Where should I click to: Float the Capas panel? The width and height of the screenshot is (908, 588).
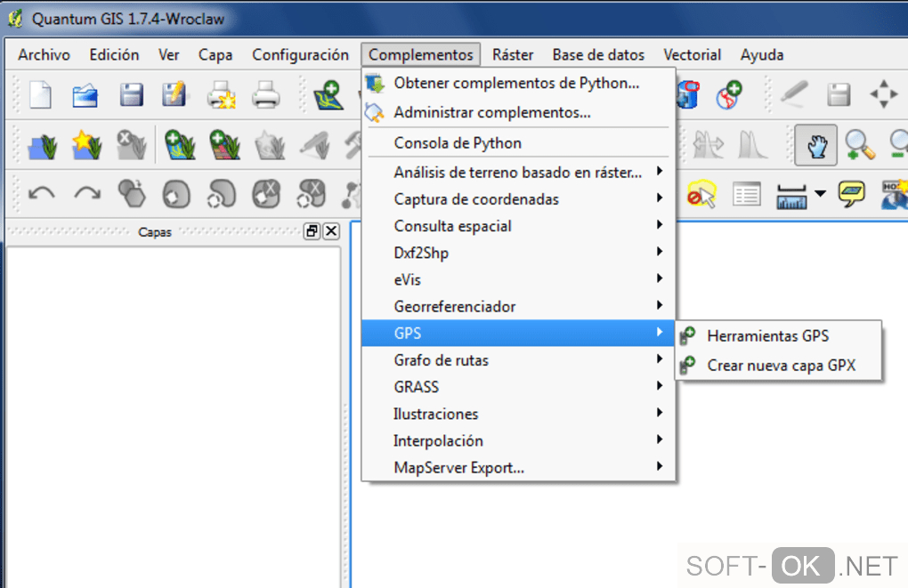coord(312,231)
